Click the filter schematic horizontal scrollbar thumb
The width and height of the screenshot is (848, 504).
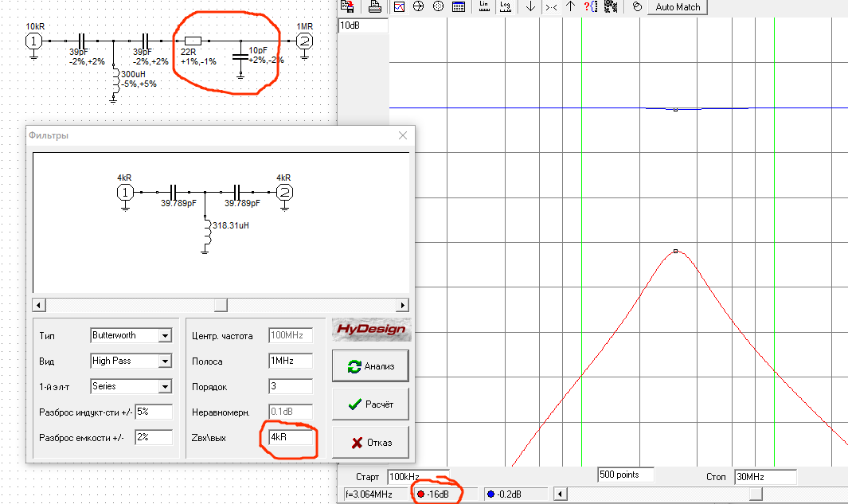pyautogui.click(x=221, y=305)
